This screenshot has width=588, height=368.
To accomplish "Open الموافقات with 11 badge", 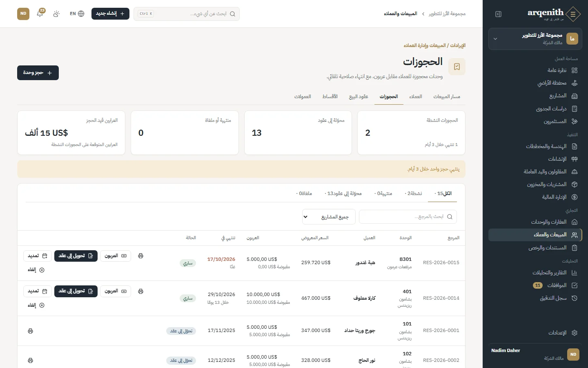I will coord(535,285).
